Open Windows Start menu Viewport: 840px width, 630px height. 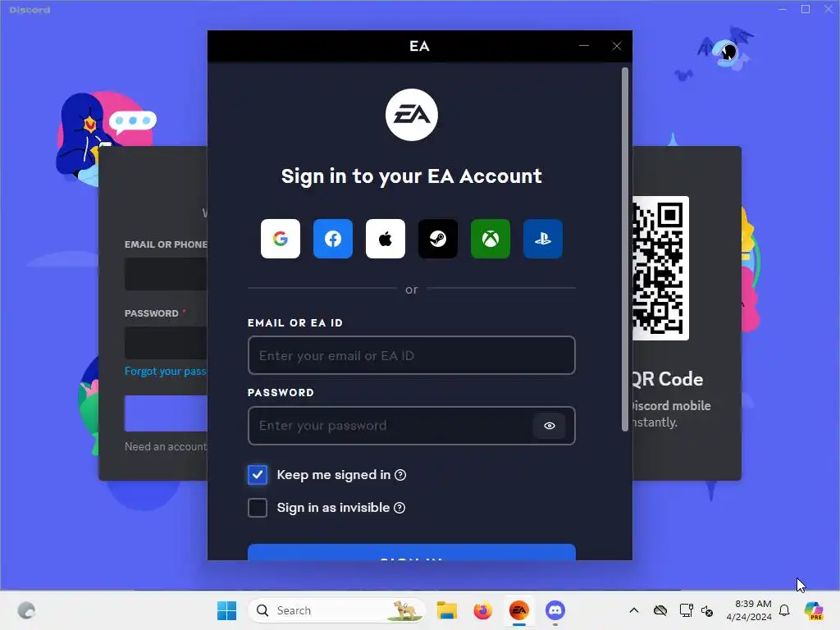pyautogui.click(x=226, y=610)
